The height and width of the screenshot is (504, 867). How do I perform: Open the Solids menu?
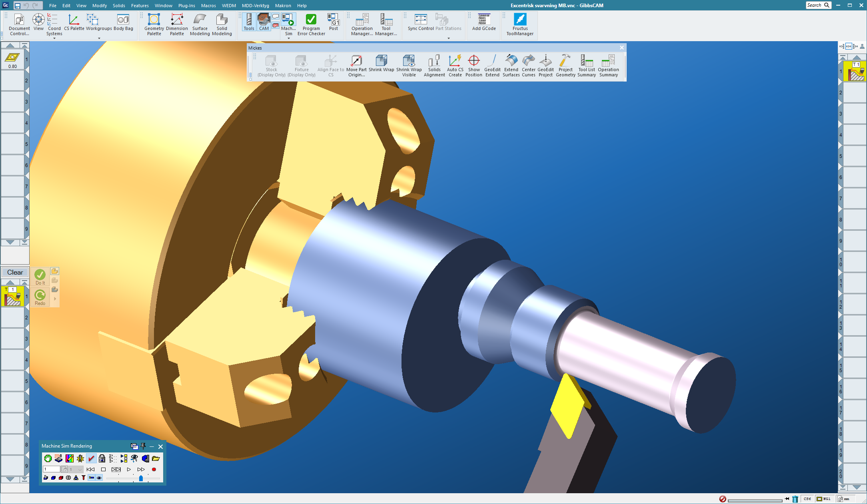(x=119, y=6)
